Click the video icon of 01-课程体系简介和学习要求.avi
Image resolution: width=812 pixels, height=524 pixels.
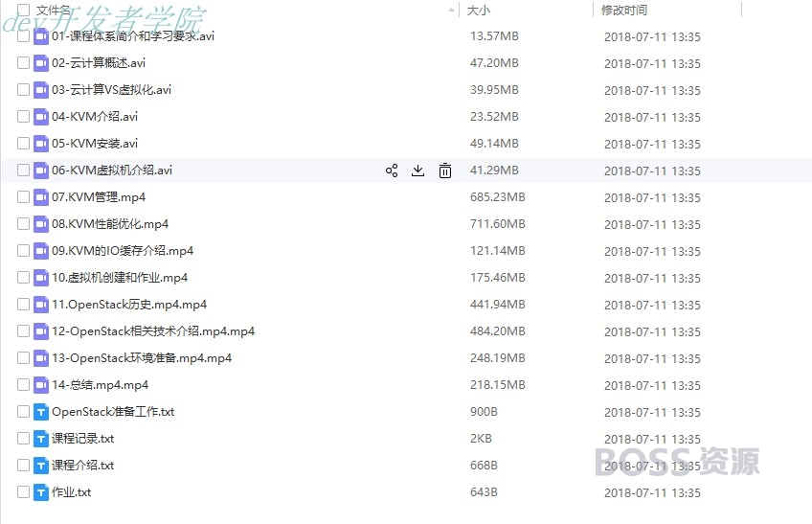(41, 36)
